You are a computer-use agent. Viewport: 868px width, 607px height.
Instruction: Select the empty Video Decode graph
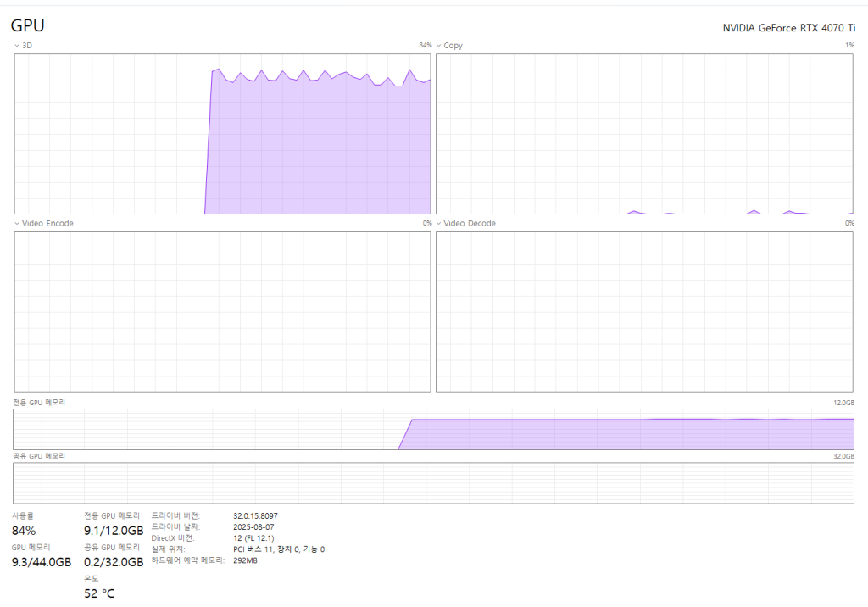[x=644, y=311]
